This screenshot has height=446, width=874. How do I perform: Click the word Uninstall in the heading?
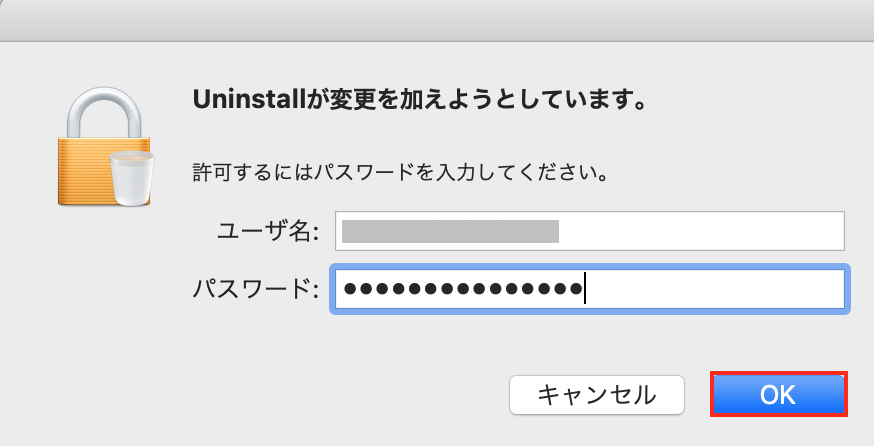point(250,100)
